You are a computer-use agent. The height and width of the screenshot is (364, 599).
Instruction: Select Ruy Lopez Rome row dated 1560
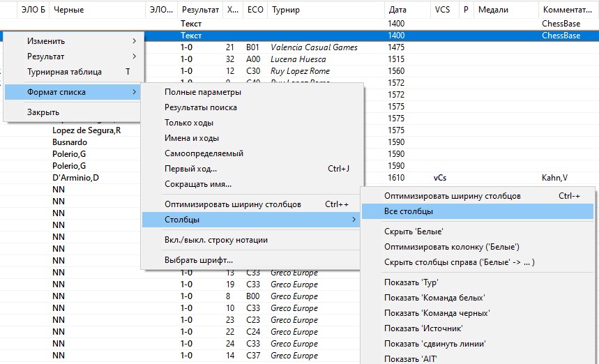pyautogui.click(x=300, y=71)
